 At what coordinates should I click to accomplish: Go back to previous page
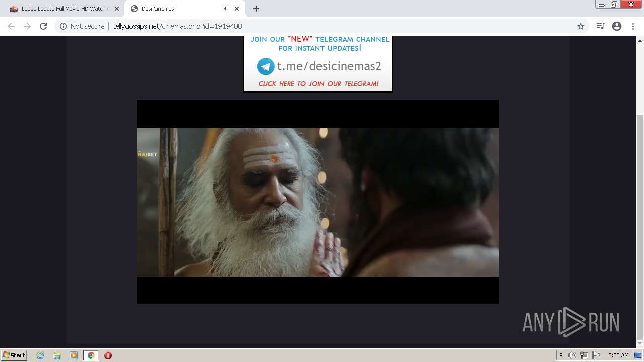[11, 26]
